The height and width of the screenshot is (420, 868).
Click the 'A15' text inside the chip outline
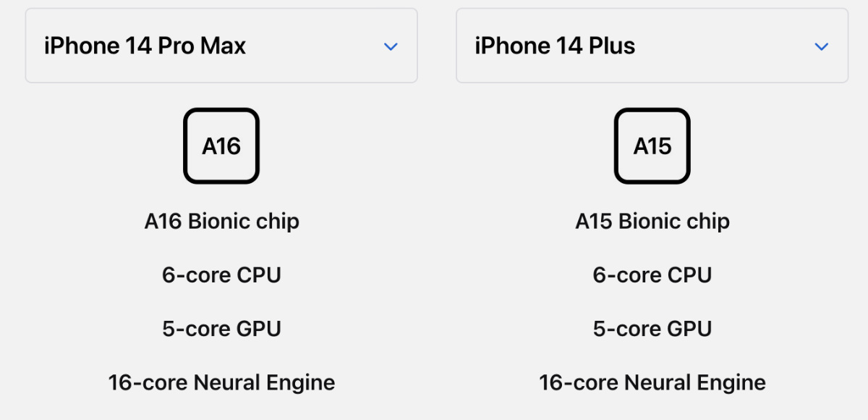[x=652, y=146]
